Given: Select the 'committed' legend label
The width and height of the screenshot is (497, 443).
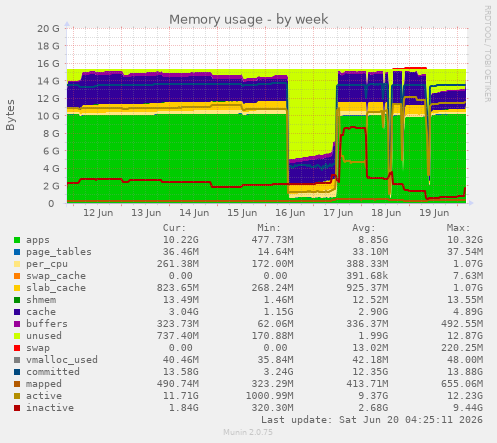Looking at the screenshot, I should click(x=53, y=372).
